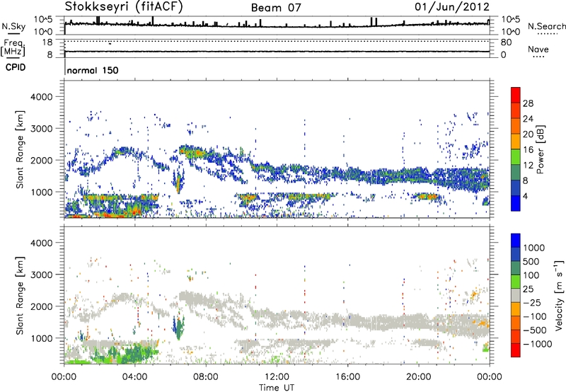Click the Power [dB] colorbar title
Viewport: 566px width, 392px height.
tap(541, 149)
